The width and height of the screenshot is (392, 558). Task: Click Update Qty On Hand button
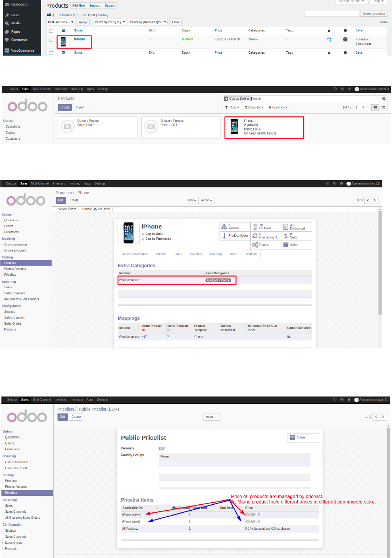point(96,209)
